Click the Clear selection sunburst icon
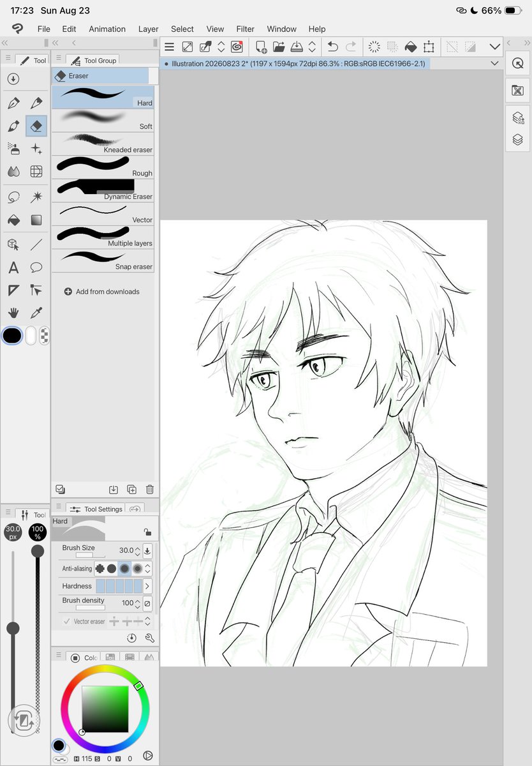 point(374,47)
